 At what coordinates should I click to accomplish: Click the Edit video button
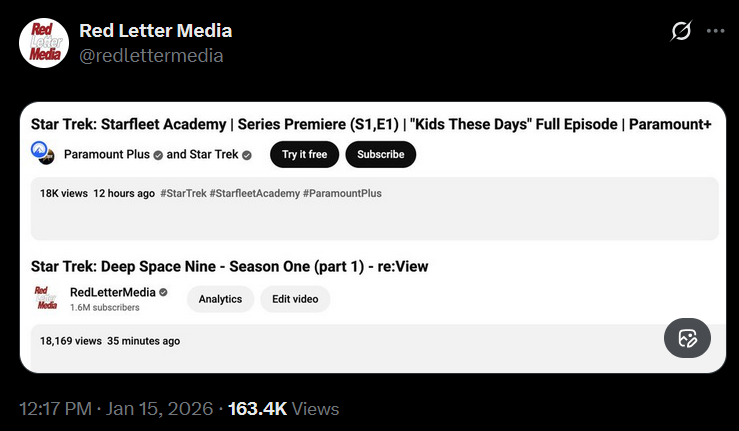pyautogui.click(x=295, y=299)
